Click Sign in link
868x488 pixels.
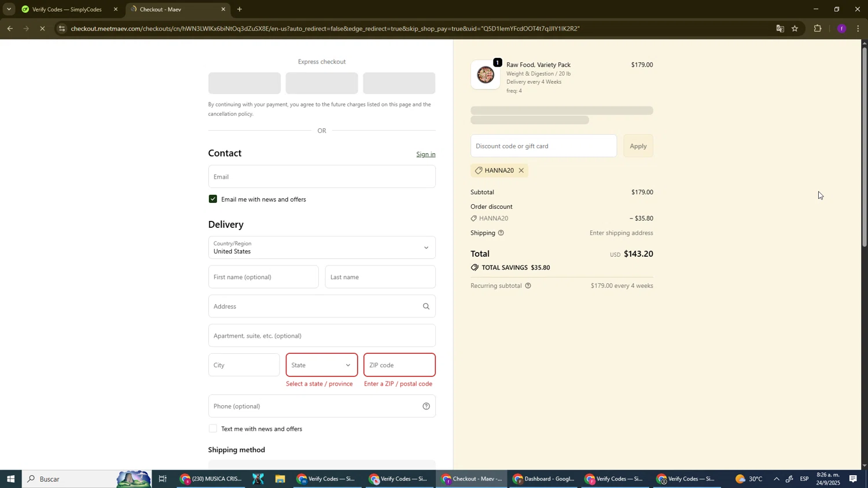(426, 154)
